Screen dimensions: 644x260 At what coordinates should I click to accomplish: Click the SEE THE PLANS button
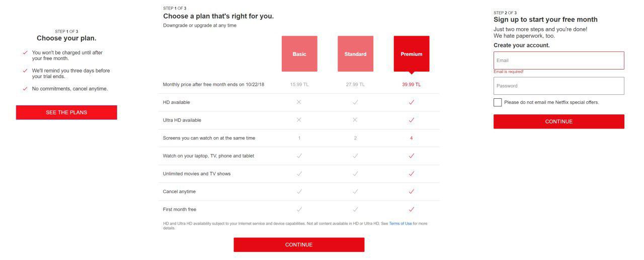pos(66,112)
